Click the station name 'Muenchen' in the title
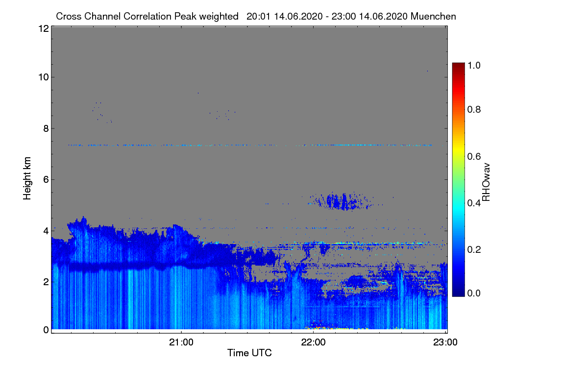588x392 pixels. 434,16
